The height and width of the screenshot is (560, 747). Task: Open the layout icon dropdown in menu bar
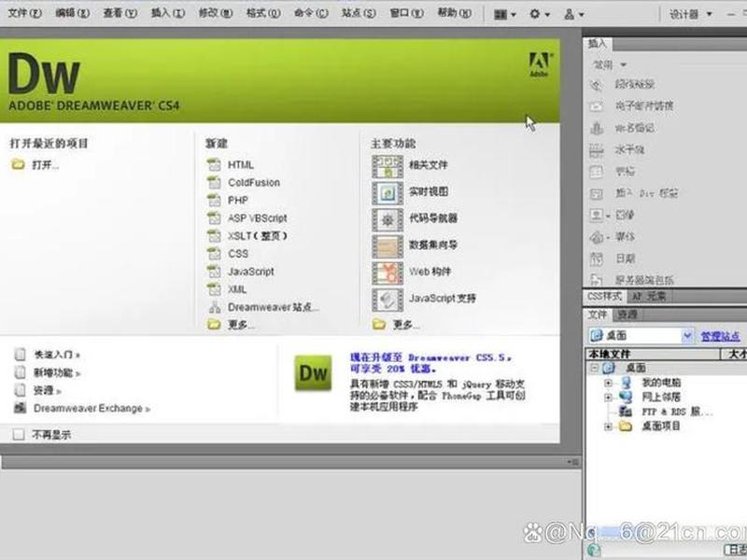[x=505, y=14]
